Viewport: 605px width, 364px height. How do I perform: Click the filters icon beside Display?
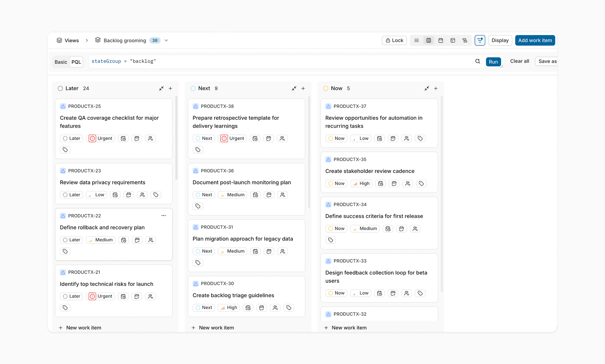(480, 40)
